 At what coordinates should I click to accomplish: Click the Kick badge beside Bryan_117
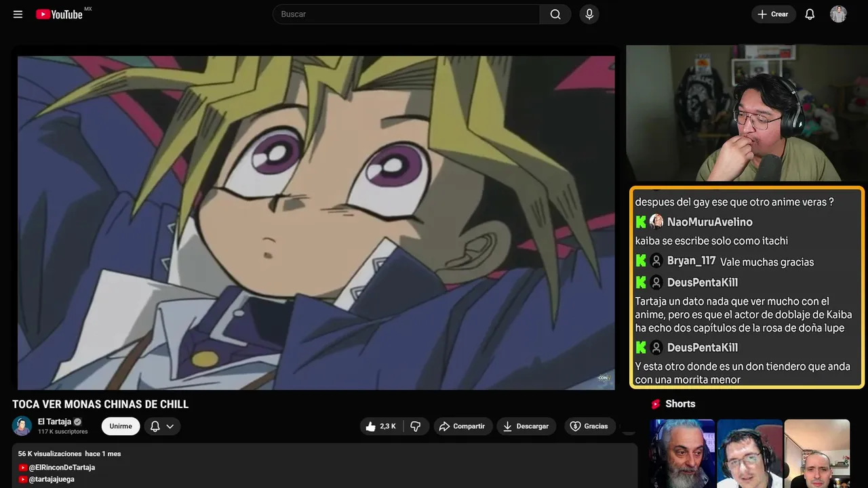tap(641, 261)
